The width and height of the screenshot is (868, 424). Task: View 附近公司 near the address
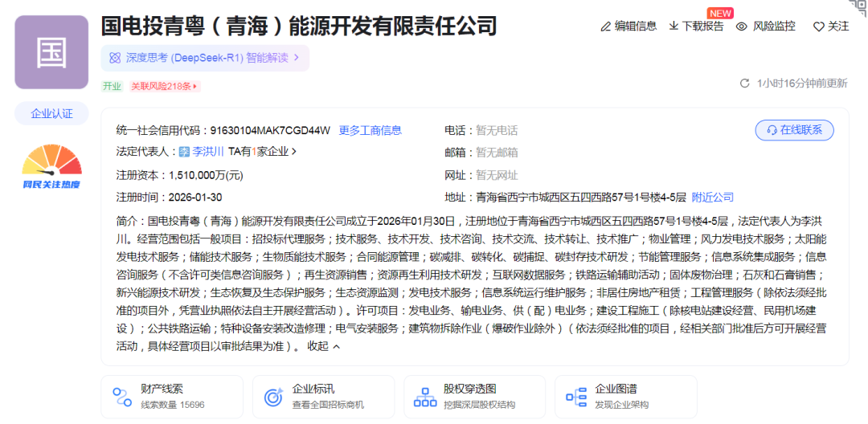click(x=712, y=197)
